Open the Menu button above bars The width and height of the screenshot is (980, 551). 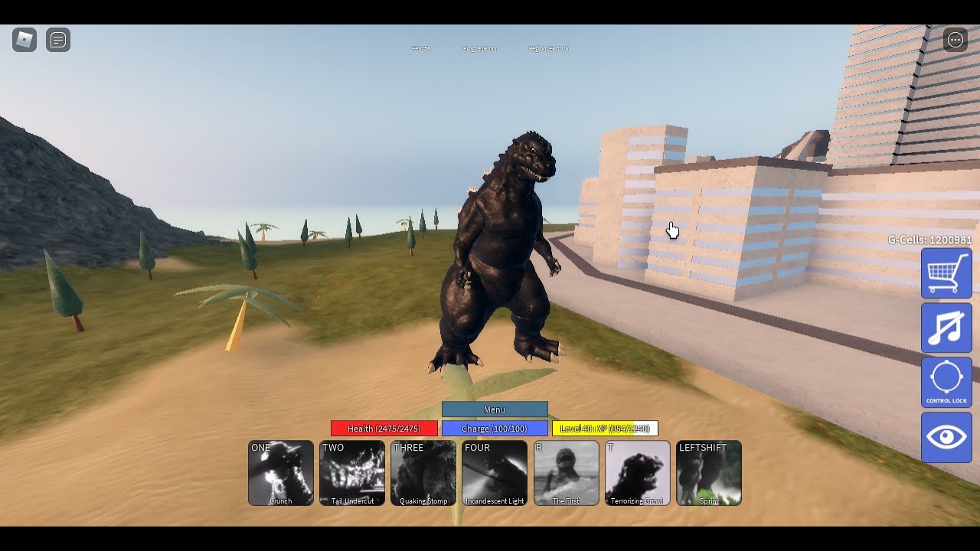tap(495, 409)
